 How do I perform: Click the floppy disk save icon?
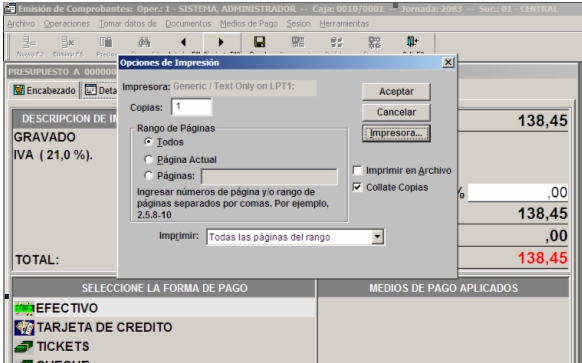pyautogui.click(x=259, y=42)
